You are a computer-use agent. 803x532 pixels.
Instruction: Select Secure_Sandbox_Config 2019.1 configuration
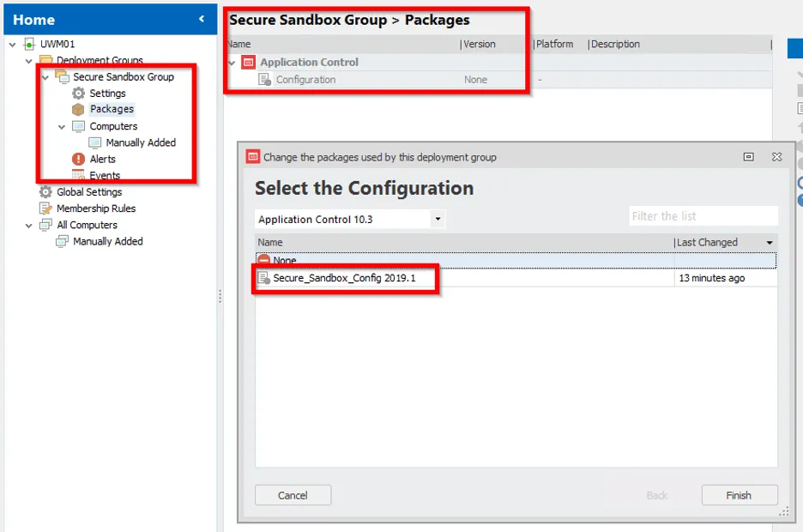click(343, 279)
